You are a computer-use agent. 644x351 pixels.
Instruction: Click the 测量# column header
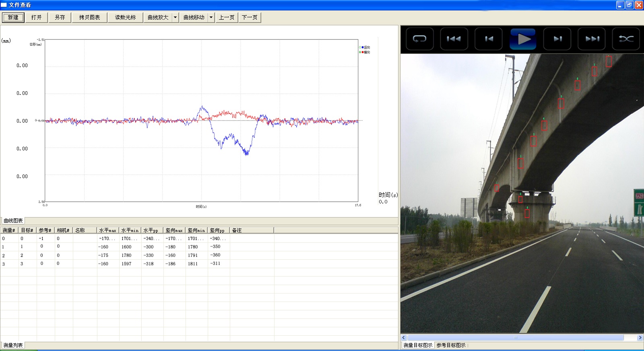9,230
